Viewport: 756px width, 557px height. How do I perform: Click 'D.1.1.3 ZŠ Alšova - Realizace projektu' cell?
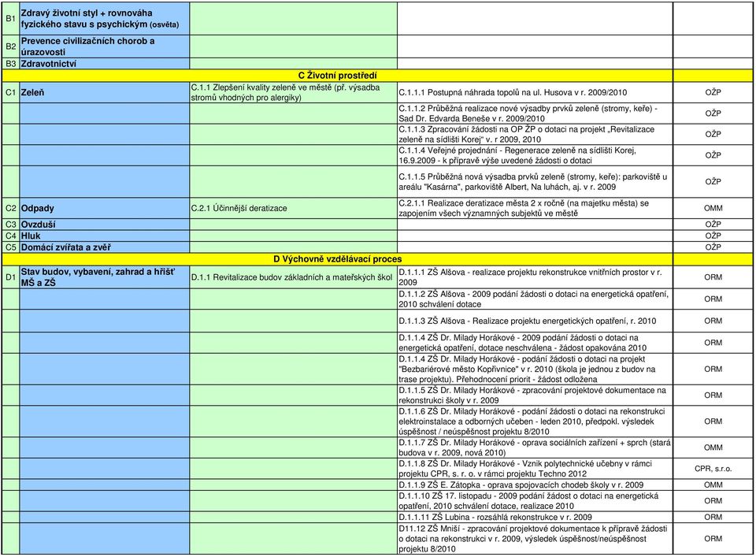tap(535, 321)
